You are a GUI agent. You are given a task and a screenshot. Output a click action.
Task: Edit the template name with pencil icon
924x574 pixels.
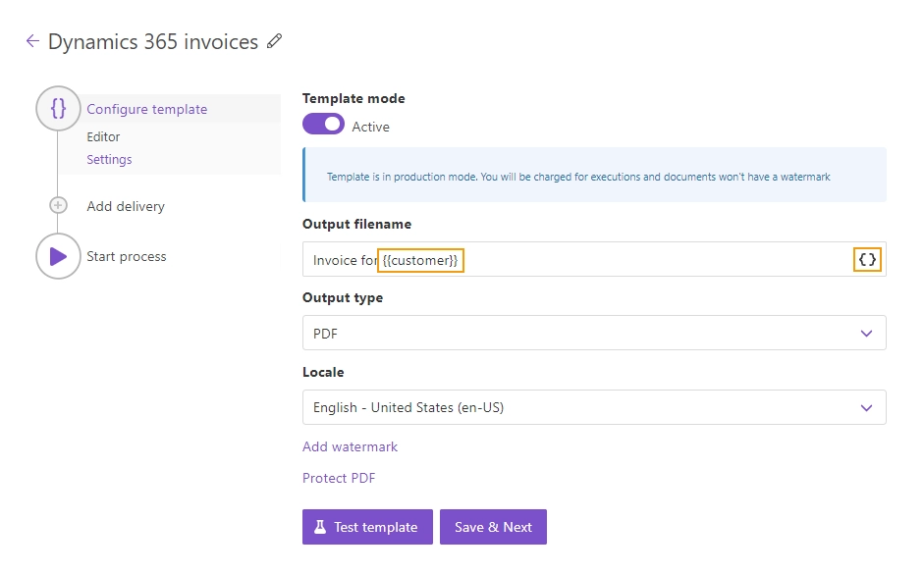tap(274, 40)
